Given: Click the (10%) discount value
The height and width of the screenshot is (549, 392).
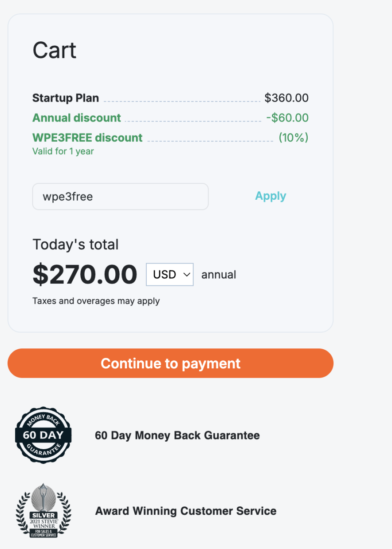Looking at the screenshot, I should (293, 138).
